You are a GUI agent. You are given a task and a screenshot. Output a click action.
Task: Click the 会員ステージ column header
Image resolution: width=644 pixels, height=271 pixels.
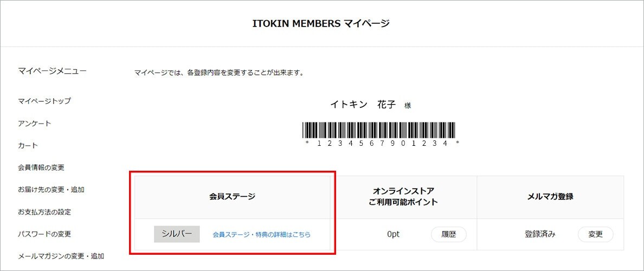pos(232,197)
